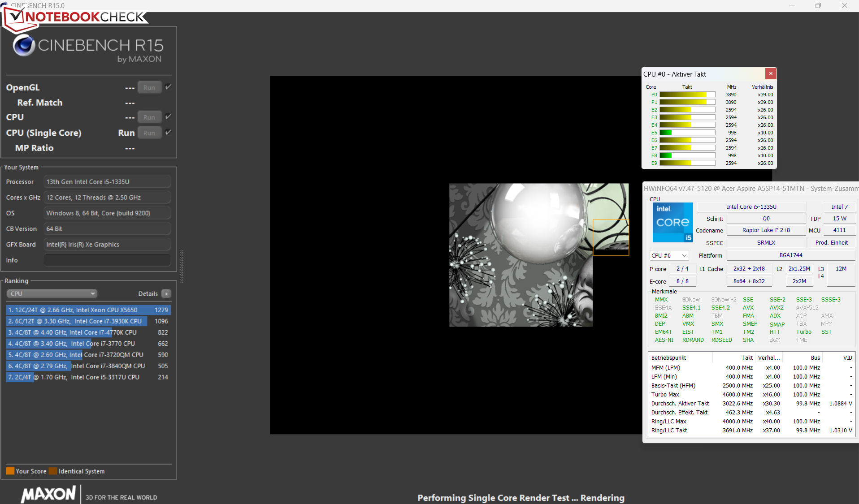Click the Details arrow icon in Ranking
Screen dimensions: 859x504
[166, 294]
